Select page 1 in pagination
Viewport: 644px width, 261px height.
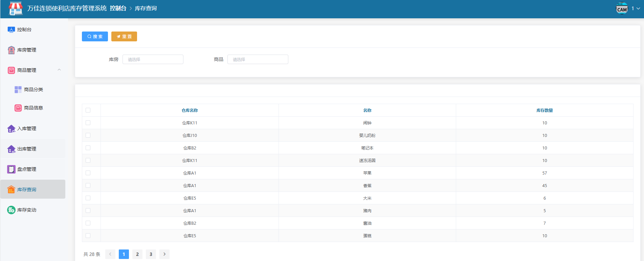click(x=124, y=254)
